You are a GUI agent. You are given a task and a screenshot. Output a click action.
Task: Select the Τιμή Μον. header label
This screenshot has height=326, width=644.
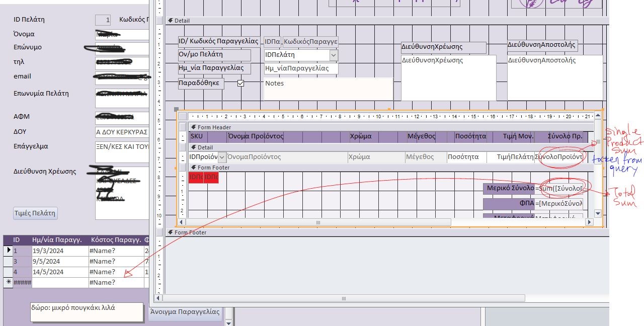tap(511, 137)
